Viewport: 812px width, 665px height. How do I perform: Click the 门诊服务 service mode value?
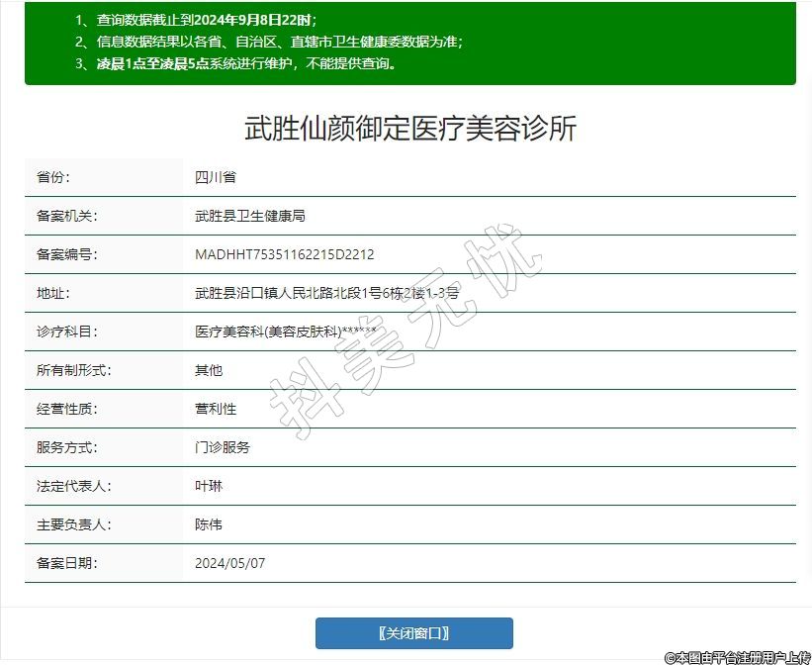click(223, 447)
